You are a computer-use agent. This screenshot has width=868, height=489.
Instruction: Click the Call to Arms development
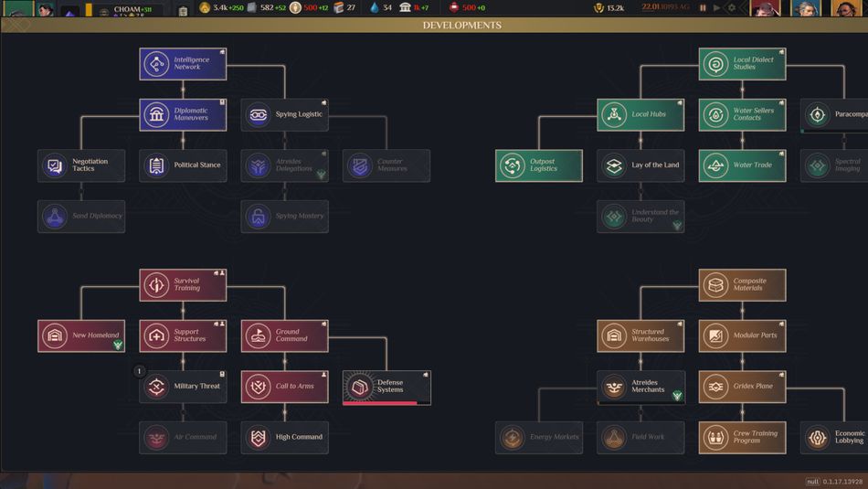pos(284,387)
